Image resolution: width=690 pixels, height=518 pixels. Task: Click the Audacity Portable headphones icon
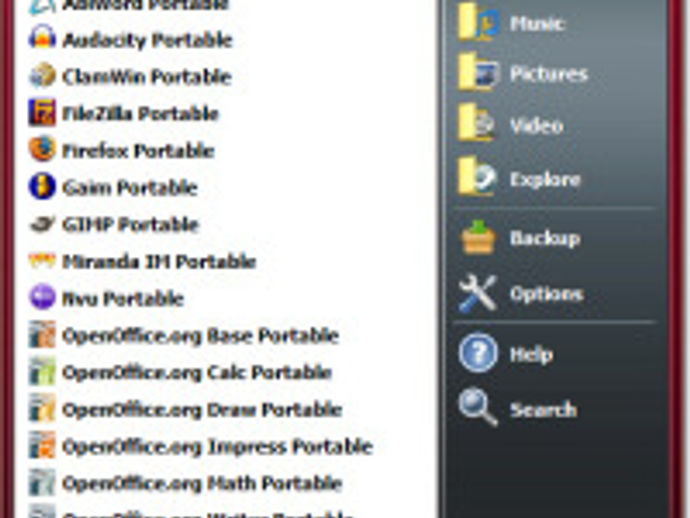point(42,37)
